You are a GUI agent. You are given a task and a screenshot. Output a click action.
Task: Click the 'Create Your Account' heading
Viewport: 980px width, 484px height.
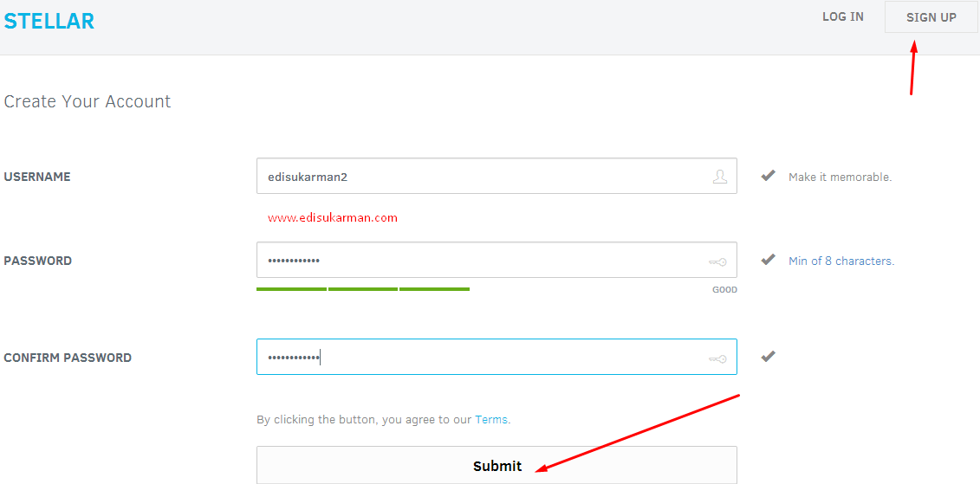[88, 101]
